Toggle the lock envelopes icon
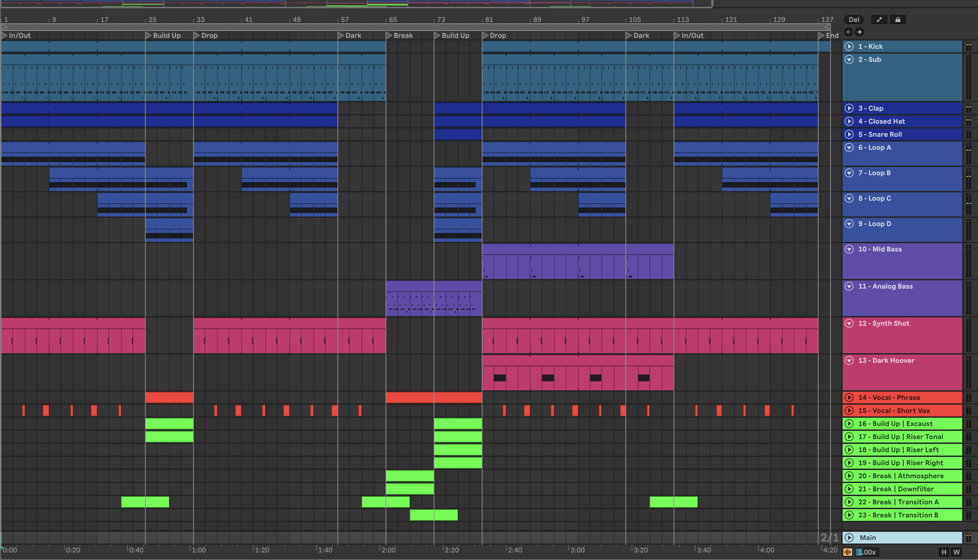Image resolution: width=978 pixels, height=560 pixels. (x=898, y=20)
